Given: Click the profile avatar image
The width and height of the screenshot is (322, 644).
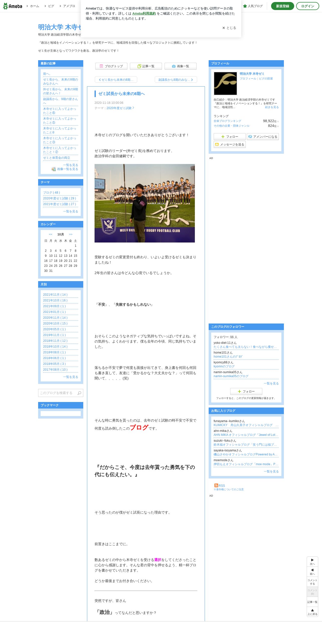Looking at the screenshot, I should click(225, 84).
